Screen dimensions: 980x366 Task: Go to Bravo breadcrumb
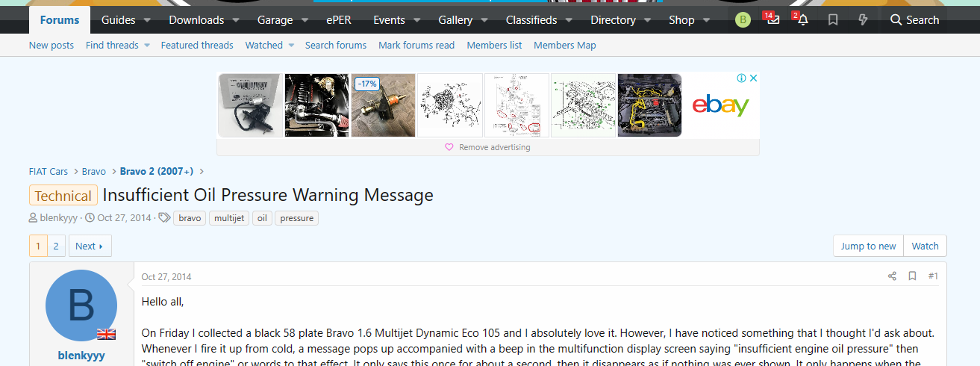94,172
